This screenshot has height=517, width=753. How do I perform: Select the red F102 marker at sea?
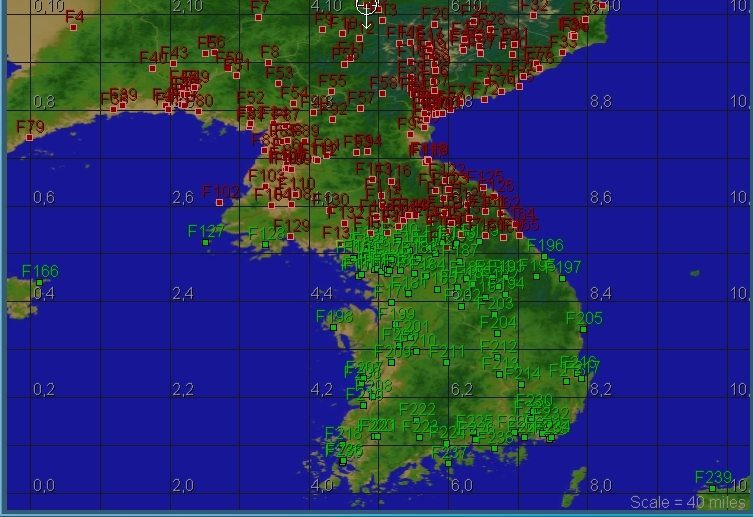coord(219,203)
